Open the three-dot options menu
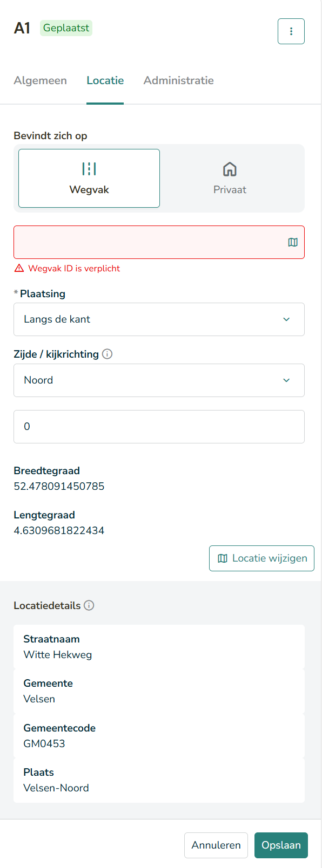The width and height of the screenshot is (322, 868). (x=291, y=31)
